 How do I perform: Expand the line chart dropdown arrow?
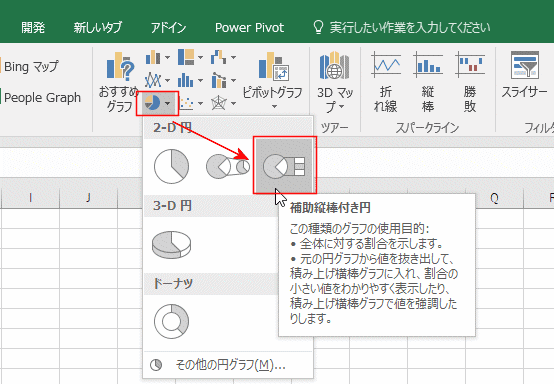(x=167, y=81)
